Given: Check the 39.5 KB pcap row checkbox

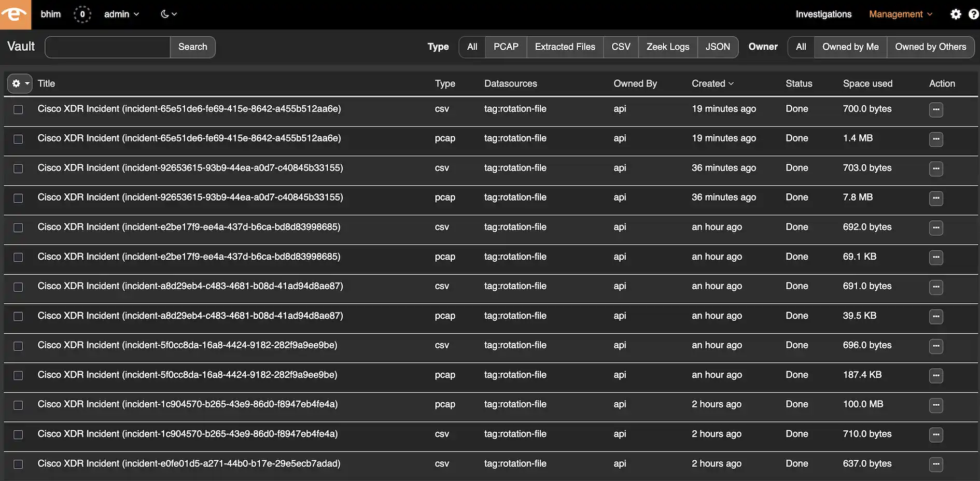Looking at the screenshot, I should click(x=18, y=316).
